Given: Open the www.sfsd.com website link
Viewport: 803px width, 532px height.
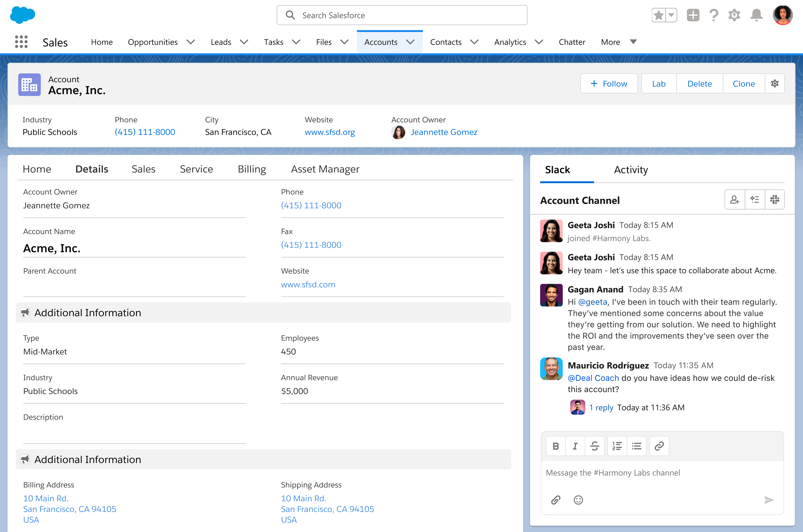Looking at the screenshot, I should point(308,285).
